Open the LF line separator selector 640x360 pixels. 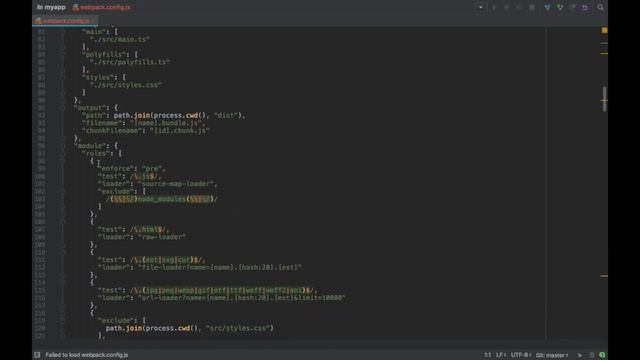500,355
